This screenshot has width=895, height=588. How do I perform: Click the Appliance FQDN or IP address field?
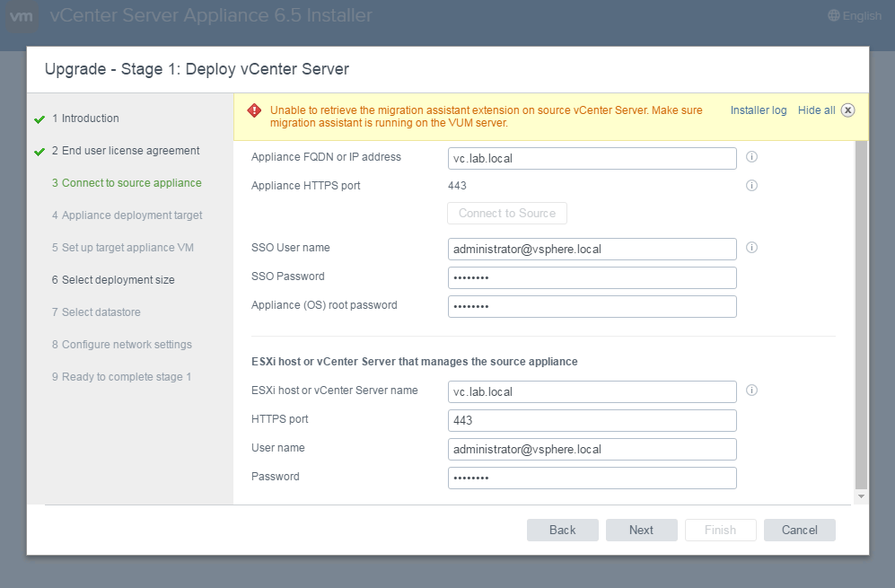592,158
